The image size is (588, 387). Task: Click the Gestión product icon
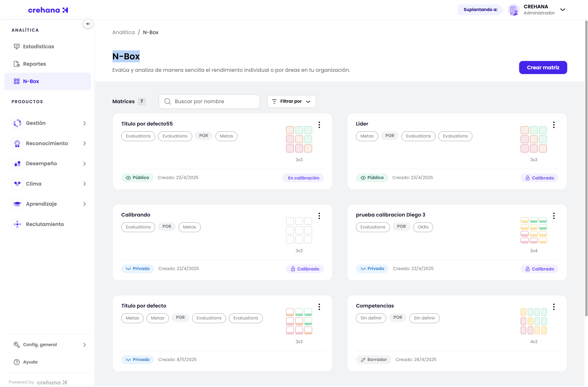pos(17,123)
